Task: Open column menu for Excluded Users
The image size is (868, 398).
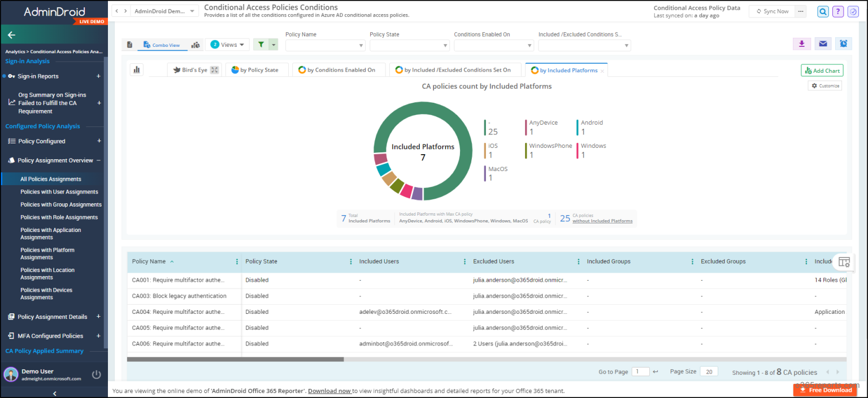Action: (579, 261)
